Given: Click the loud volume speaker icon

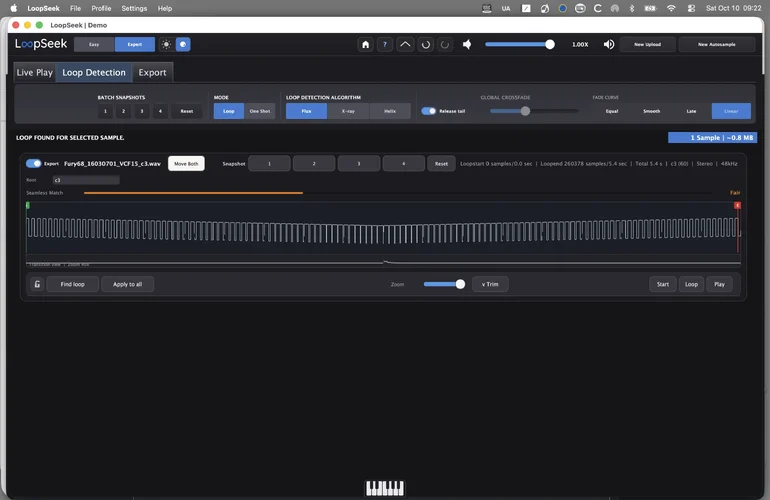Looking at the screenshot, I should 609,44.
